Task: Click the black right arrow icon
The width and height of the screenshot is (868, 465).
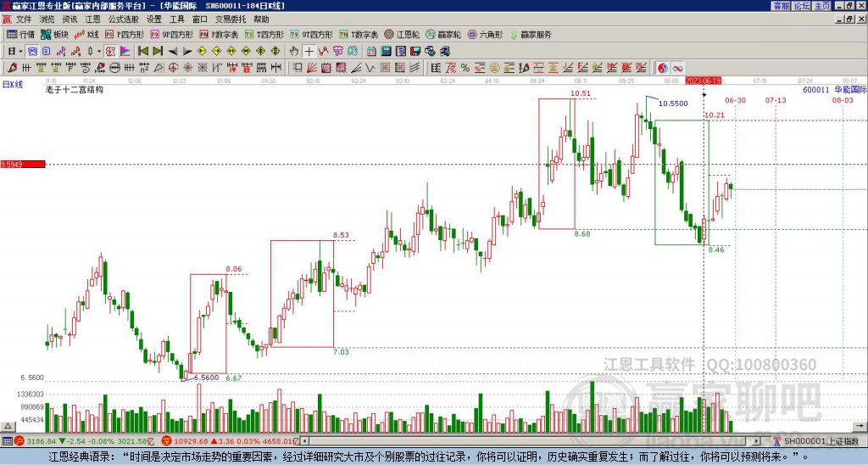Action: [187, 52]
